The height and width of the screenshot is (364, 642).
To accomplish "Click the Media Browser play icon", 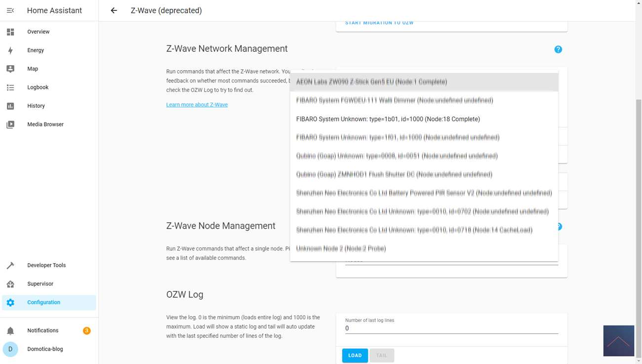I will pos(10,124).
